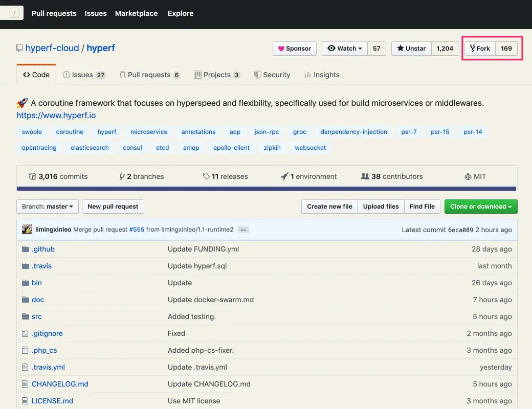Open the https://www.hyperf.io link
Screen dimensions: 532x409
(56, 116)
